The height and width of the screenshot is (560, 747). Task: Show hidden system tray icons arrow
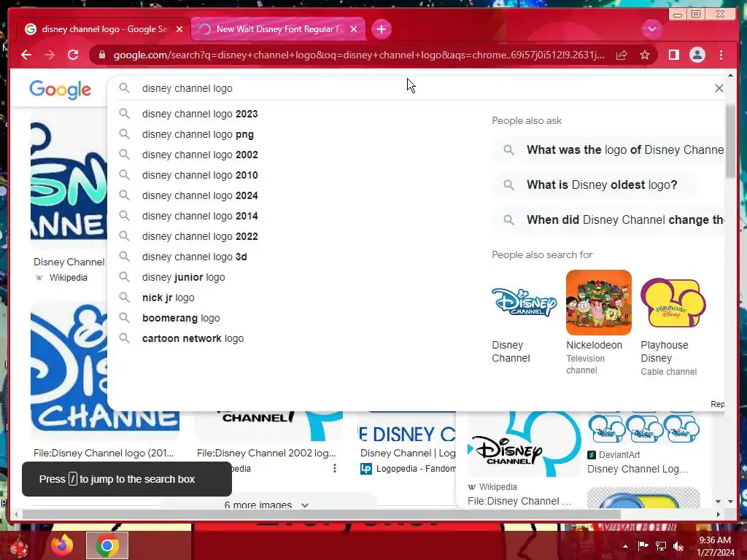tap(625, 546)
